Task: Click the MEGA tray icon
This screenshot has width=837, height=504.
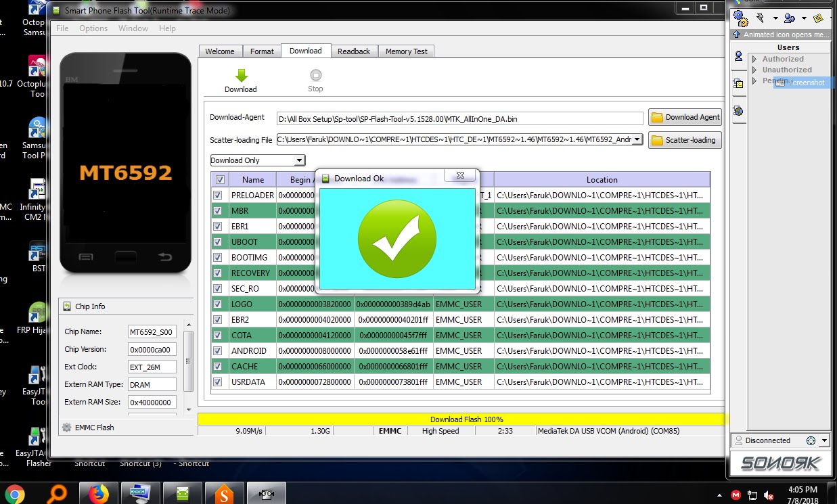Action: point(736,495)
